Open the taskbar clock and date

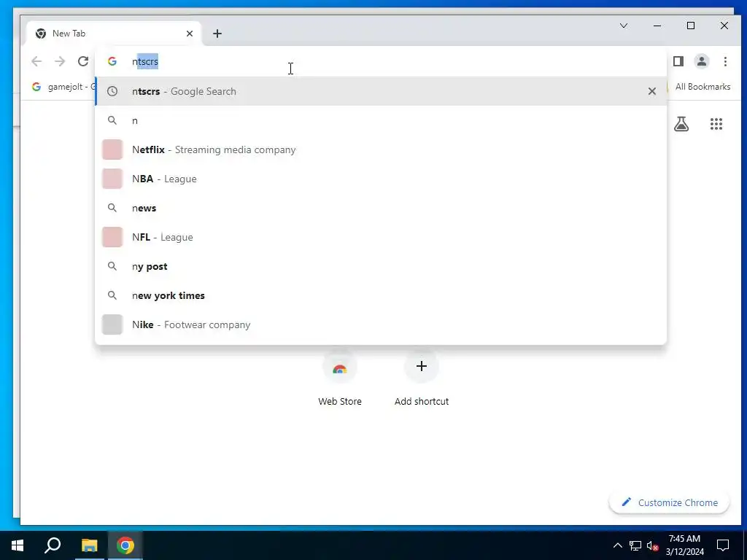pyautogui.click(x=684, y=545)
